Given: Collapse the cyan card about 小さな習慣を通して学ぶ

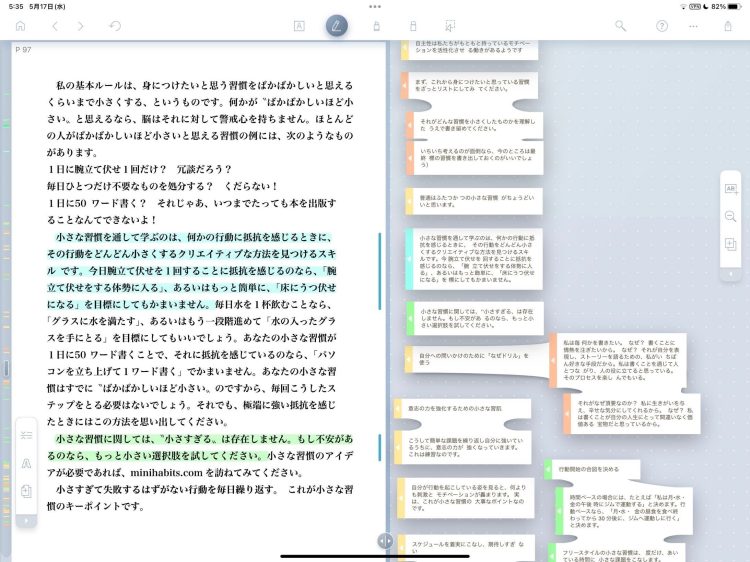Looking at the screenshot, I should pyautogui.click(x=409, y=259).
